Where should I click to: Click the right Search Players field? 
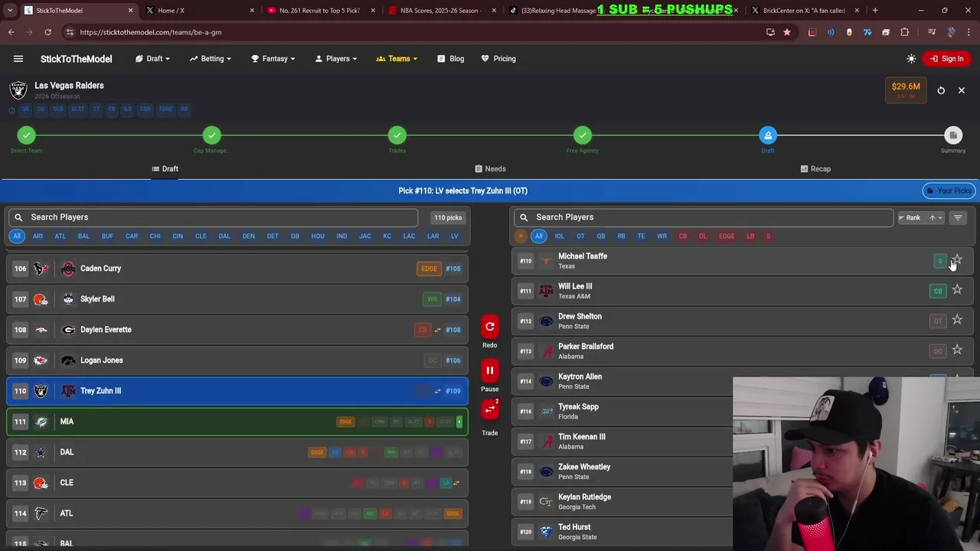(x=703, y=217)
